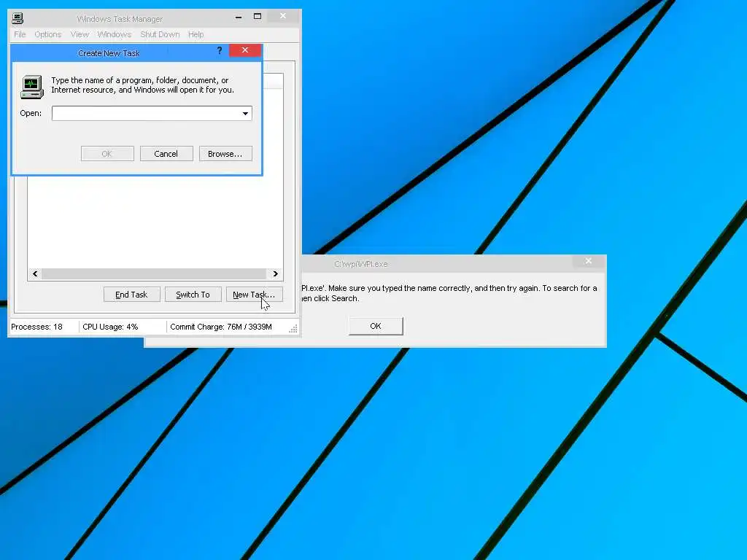747x560 pixels.
Task: Click the help question mark in Create New Task
Action: (219, 50)
